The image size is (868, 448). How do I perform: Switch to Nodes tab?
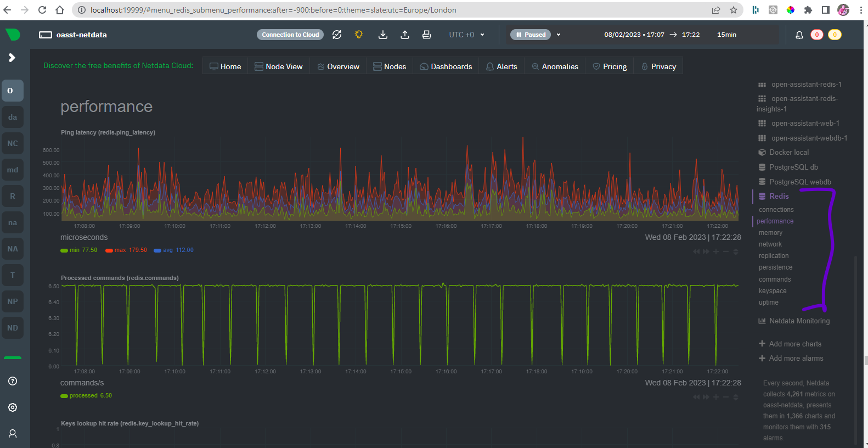coord(390,66)
